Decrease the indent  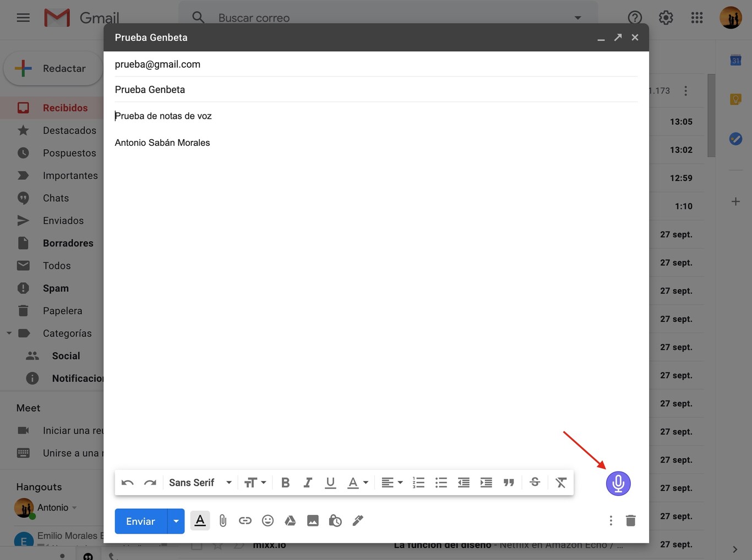(464, 482)
